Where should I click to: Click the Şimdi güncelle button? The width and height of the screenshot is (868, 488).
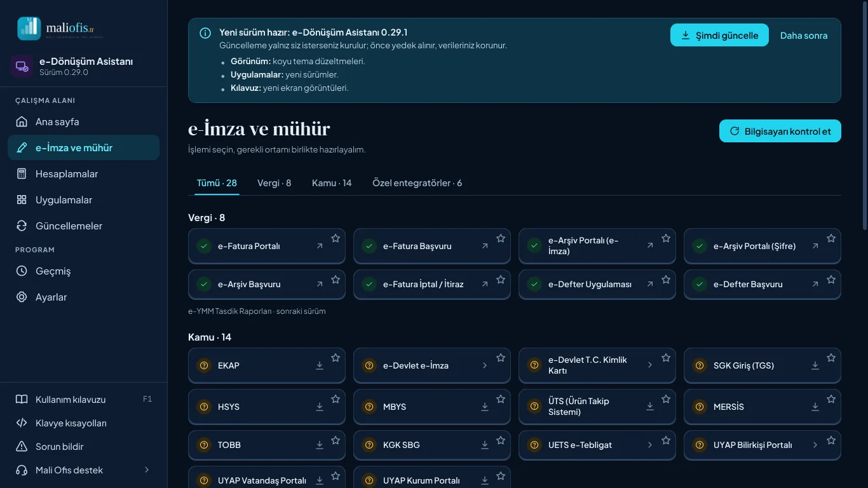(719, 36)
